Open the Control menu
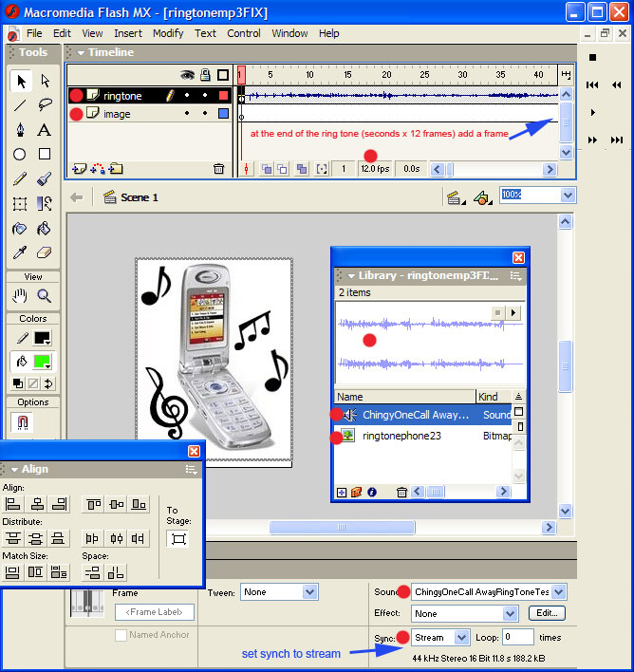Screen dimensions: 634x672 point(244,33)
